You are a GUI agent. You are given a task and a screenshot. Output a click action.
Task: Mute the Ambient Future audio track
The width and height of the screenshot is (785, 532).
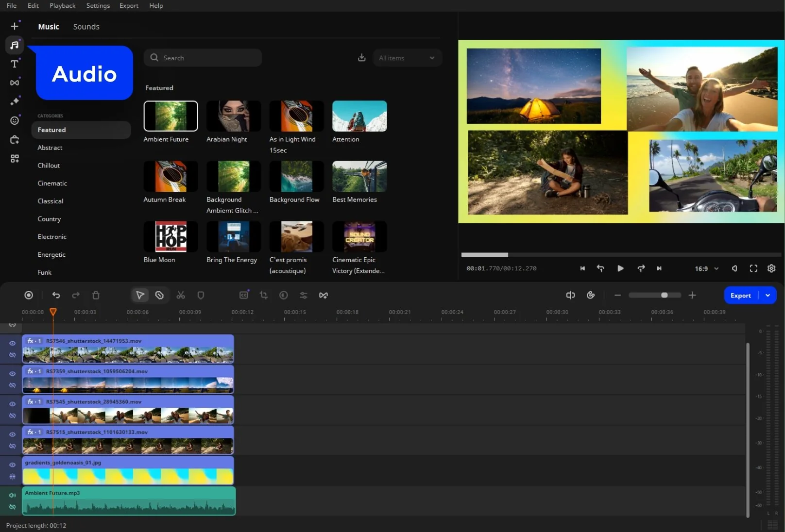[13, 495]
